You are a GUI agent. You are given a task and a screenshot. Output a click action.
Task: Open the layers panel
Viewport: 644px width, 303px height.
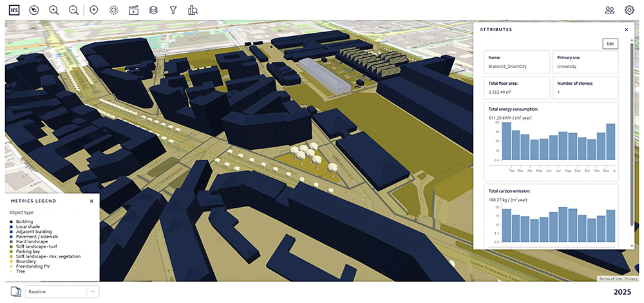pos(153,10)
